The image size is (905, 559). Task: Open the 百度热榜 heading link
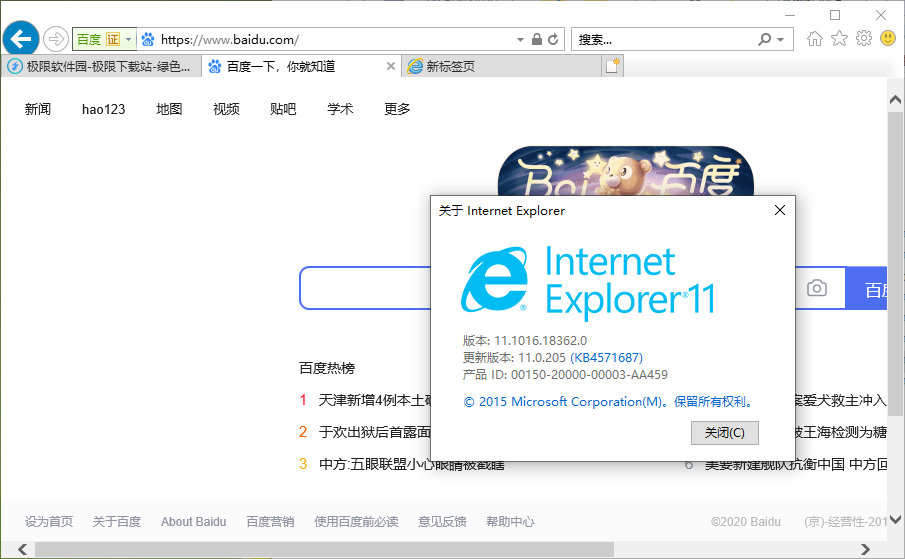[x=327, y=368]
